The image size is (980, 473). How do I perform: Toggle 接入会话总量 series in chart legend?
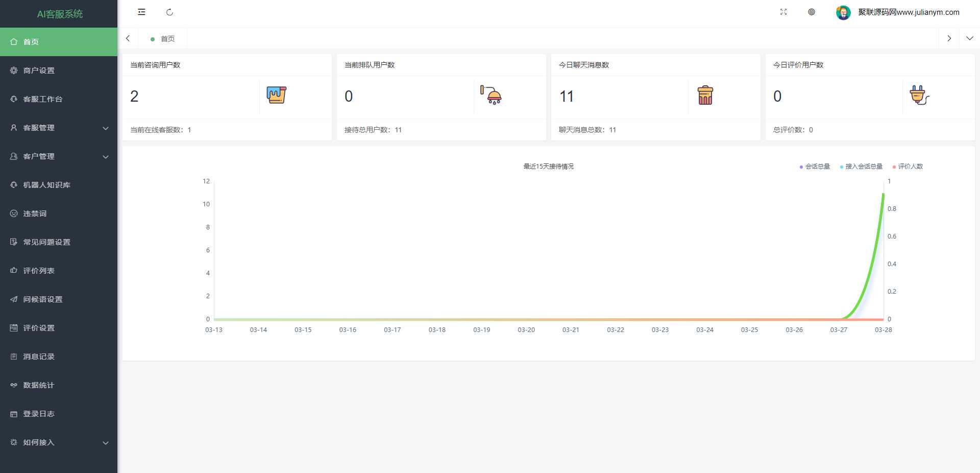pos(862,167)
